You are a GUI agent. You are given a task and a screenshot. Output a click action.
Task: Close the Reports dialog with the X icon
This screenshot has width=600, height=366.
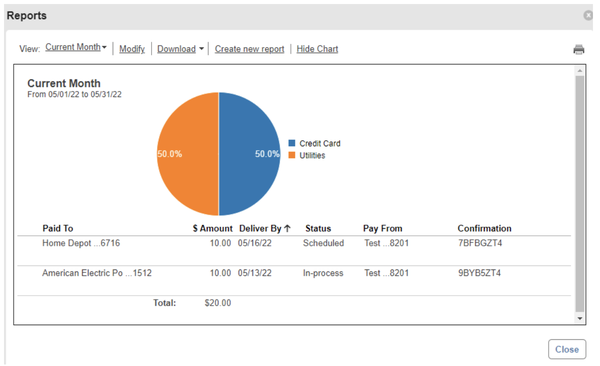pyautogui.click(x=588, y=15)
